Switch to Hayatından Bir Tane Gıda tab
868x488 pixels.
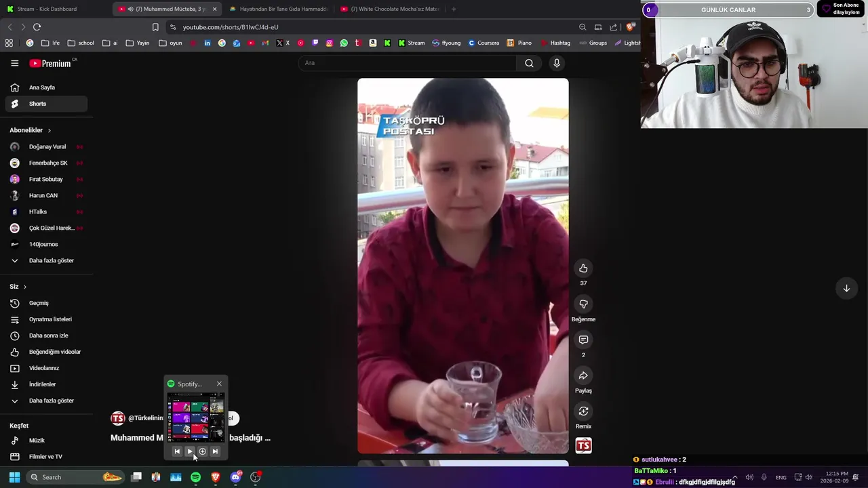(278, 9)
